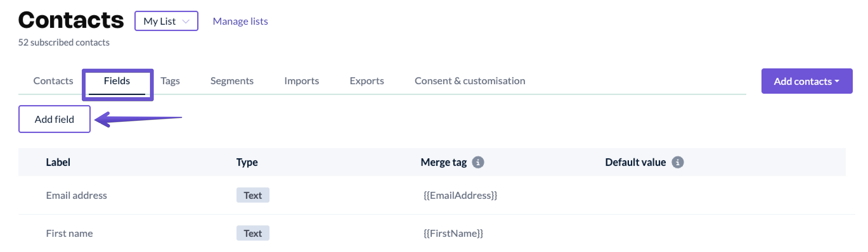Go to the Segments tab

click(232, 81)
